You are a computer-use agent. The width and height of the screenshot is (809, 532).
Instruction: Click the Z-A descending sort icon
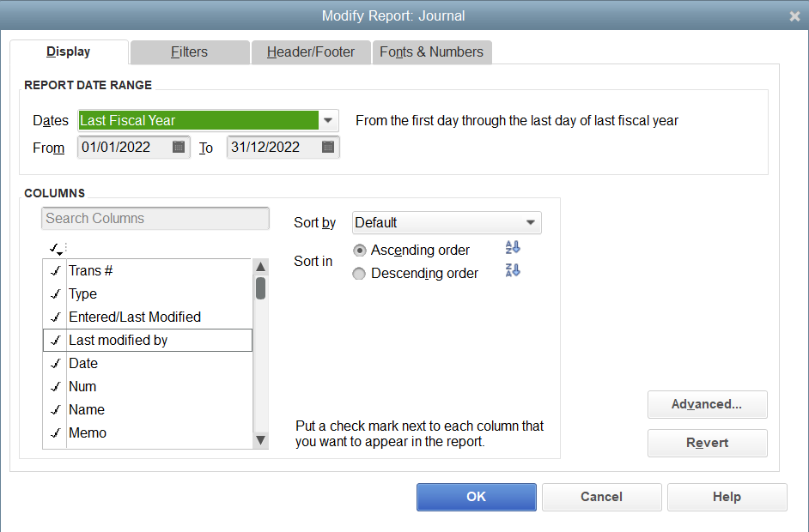513,270
